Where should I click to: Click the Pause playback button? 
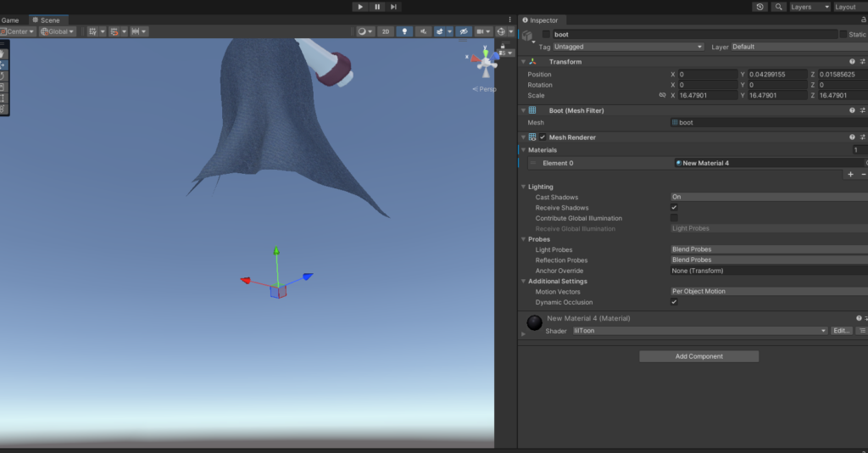(377, 7)
